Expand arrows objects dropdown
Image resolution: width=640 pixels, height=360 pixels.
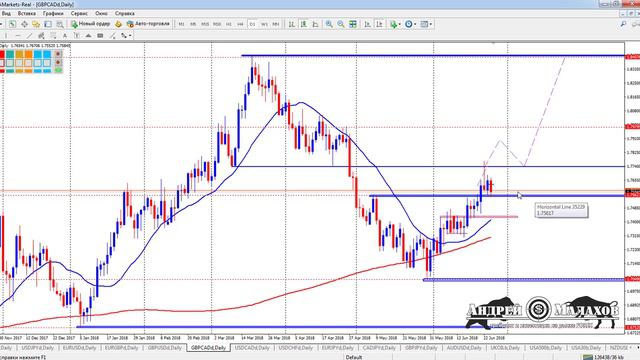130,36
